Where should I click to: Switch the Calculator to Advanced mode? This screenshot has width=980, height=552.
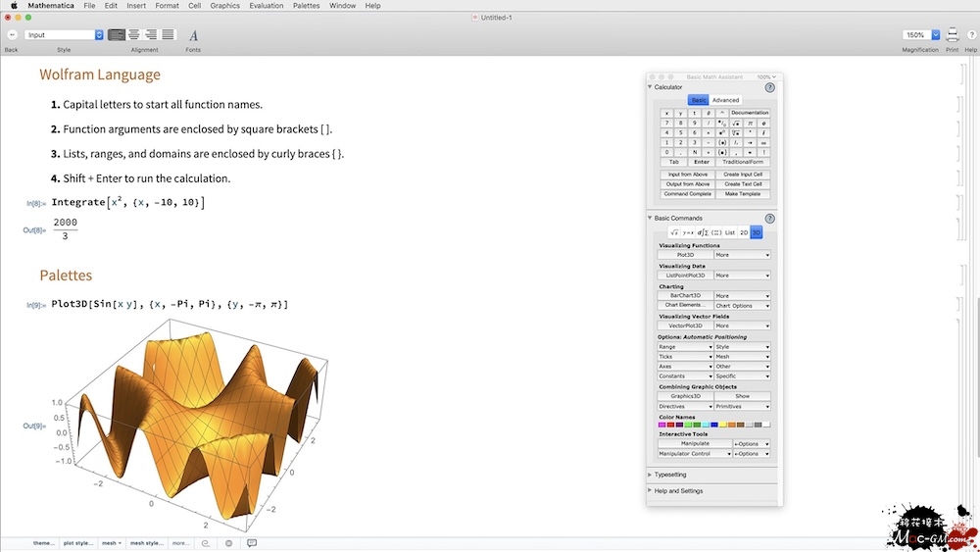click(x=725, y=100)
